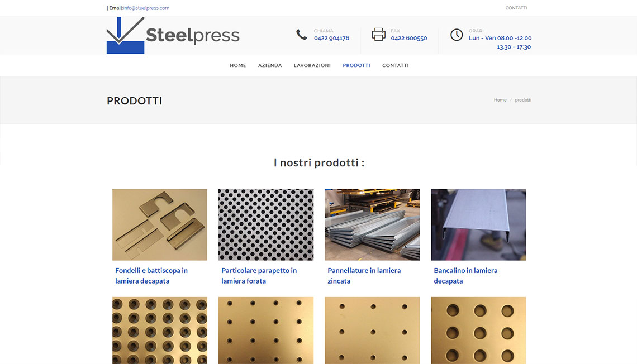The width and height of the screenshot is (637, 364).
Task: Click second-row photo with large round holes
Action: pos(478,331)
